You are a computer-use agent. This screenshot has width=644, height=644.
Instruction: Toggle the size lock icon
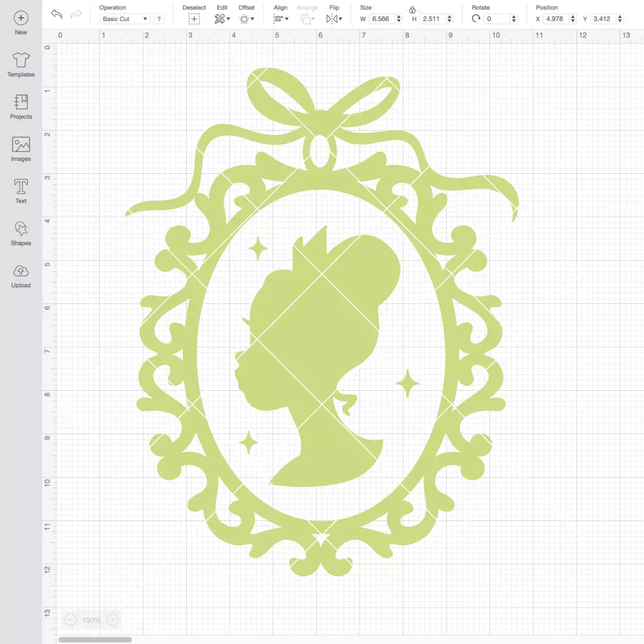click(412, 10)
